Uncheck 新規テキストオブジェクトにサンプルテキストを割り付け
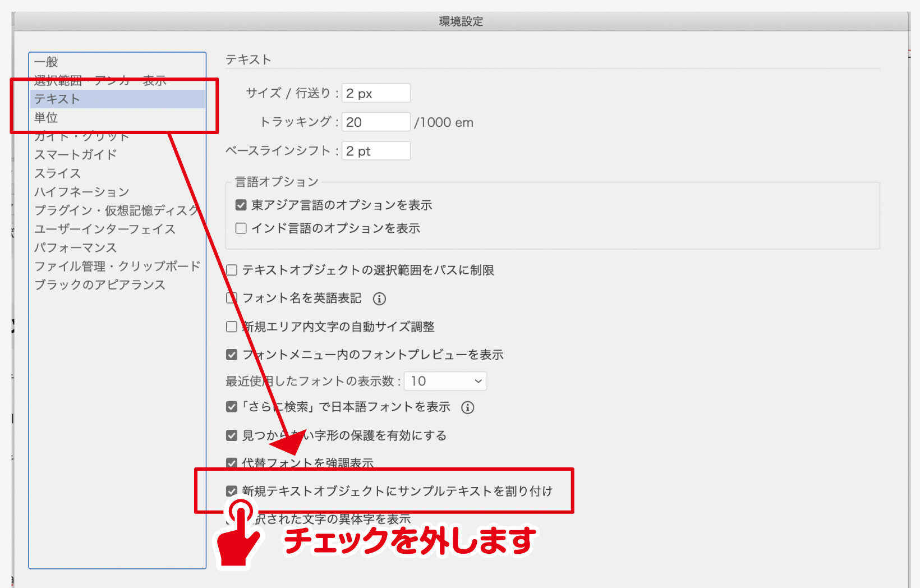This screenshot has width=920, height=588. click(232, 491)
